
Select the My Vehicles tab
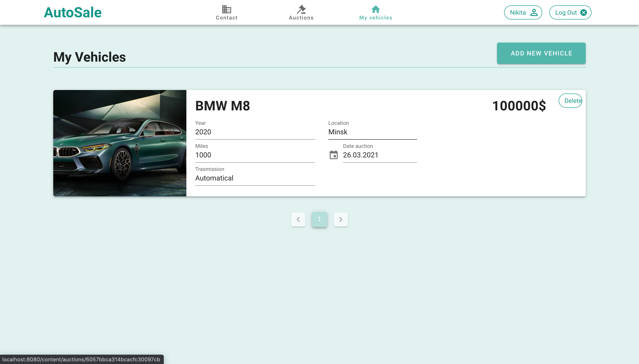coord(376,13)
